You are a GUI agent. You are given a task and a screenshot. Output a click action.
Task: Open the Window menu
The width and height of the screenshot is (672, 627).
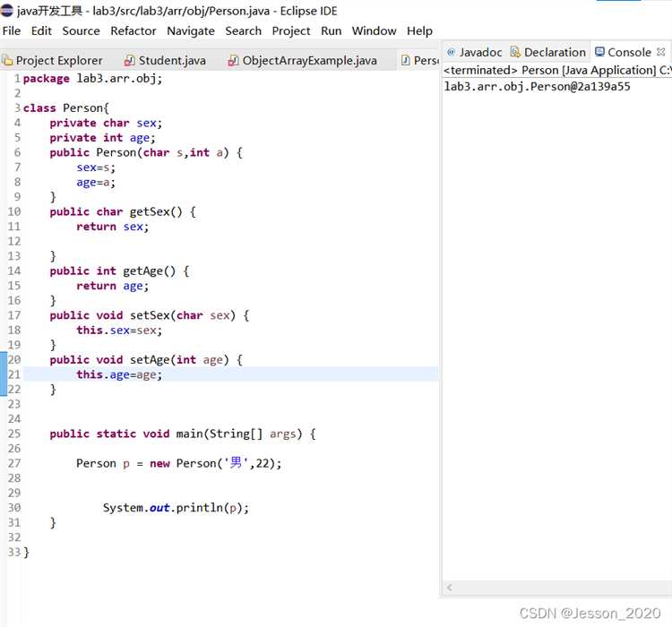(375, 30)
